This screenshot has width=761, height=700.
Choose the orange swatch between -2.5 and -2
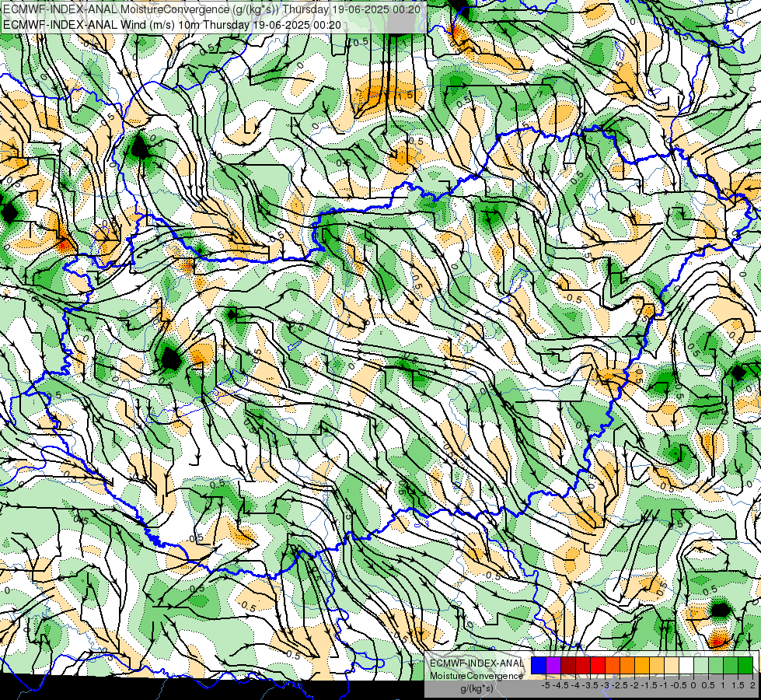pos(627,666)
